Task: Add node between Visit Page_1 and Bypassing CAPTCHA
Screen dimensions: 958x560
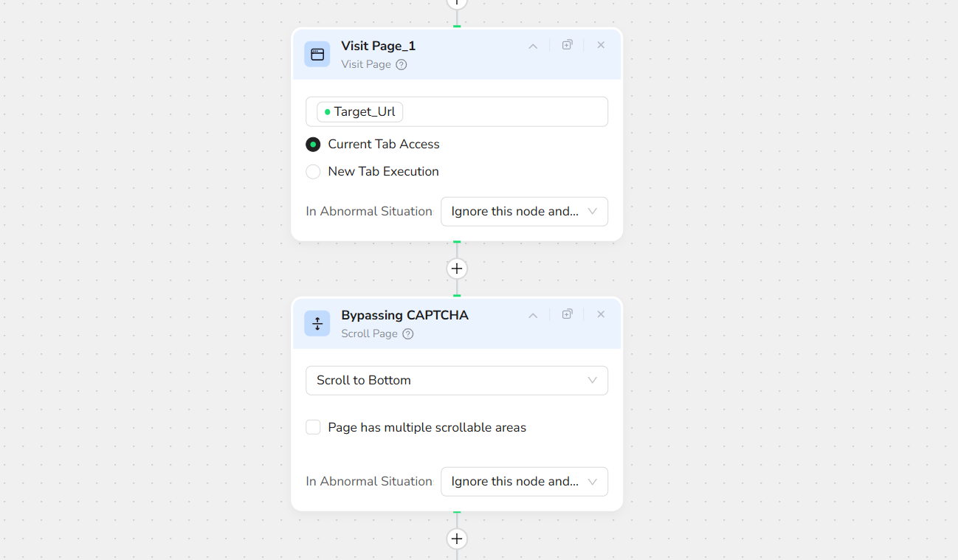Action: coord(457,269)
